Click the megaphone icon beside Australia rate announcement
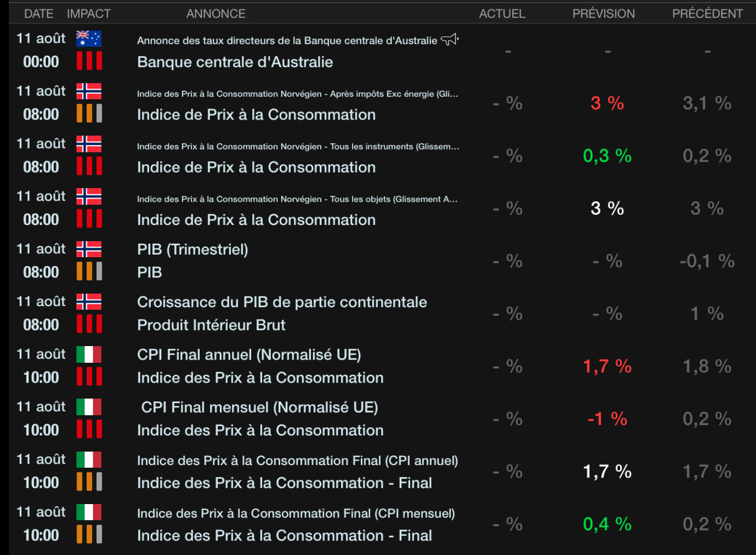This screenshot has height=555, width=756. (450, 39)
